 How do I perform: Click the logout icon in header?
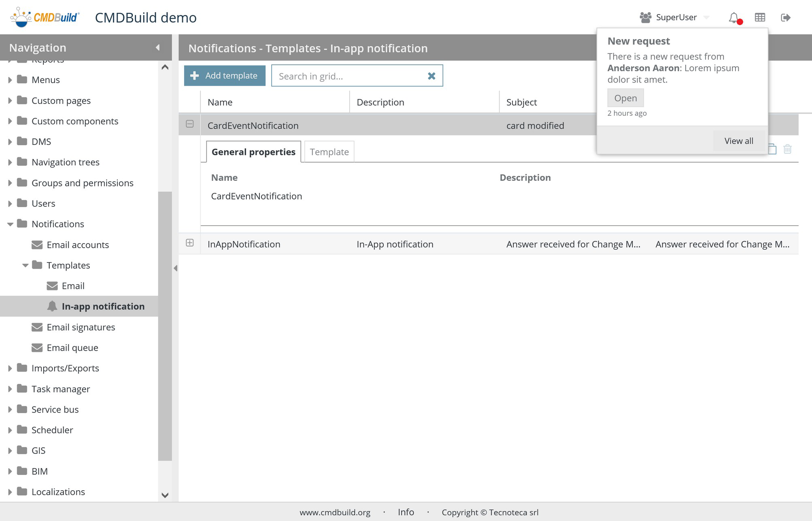pos(785,17)
